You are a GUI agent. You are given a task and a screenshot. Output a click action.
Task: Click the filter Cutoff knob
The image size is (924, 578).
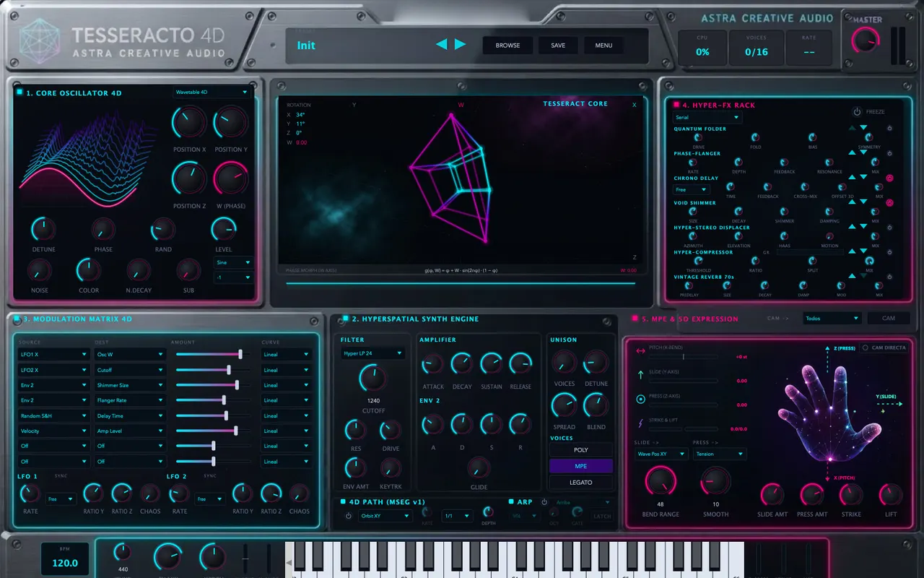[x=373, y=378]
